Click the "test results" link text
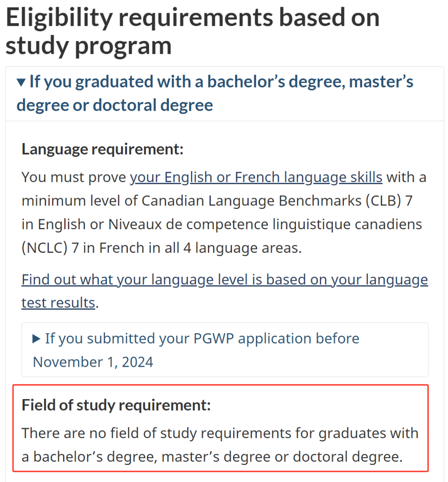Screen dimensions: 448x482 [x=58, y=303]
